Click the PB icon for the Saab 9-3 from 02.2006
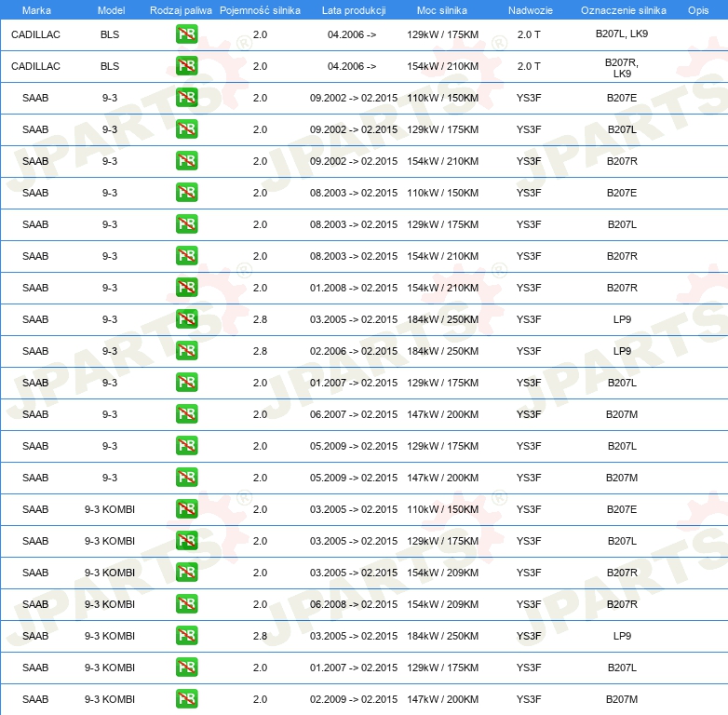 186,351
